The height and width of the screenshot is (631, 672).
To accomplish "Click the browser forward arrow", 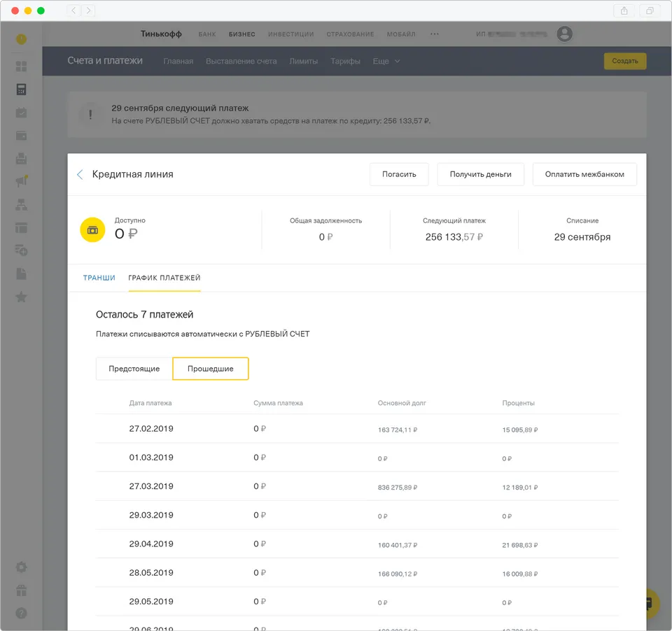I will pos(88,10).
